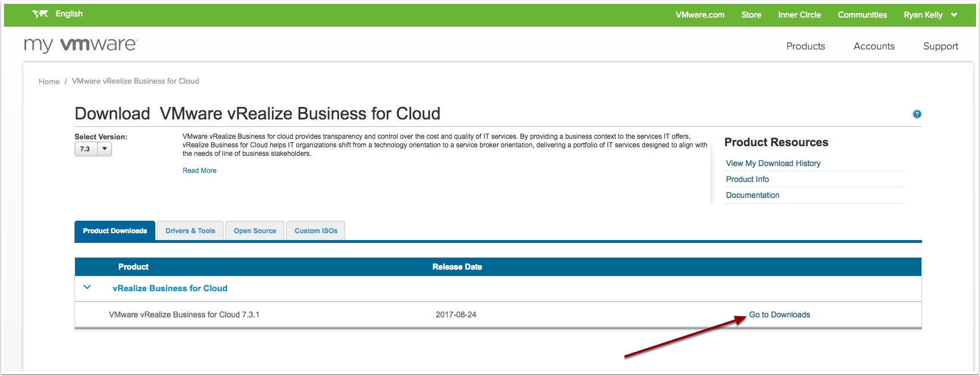Switch to the Drivers & Tools tab
Image resolution: width=980 pixels, height=376 pixels.
[191, 231]
